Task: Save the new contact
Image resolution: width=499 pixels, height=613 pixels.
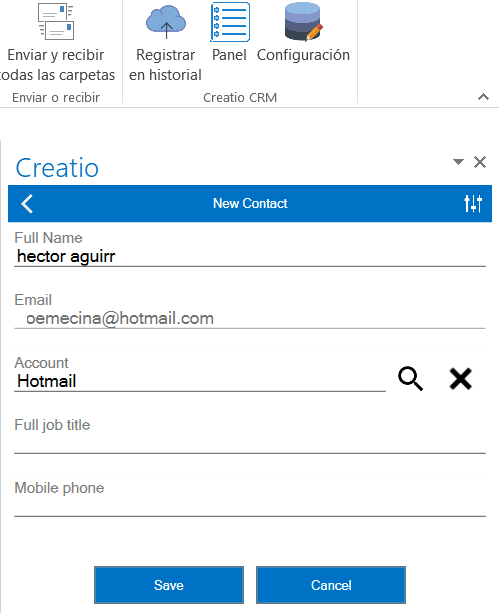Action: [169, 585]
